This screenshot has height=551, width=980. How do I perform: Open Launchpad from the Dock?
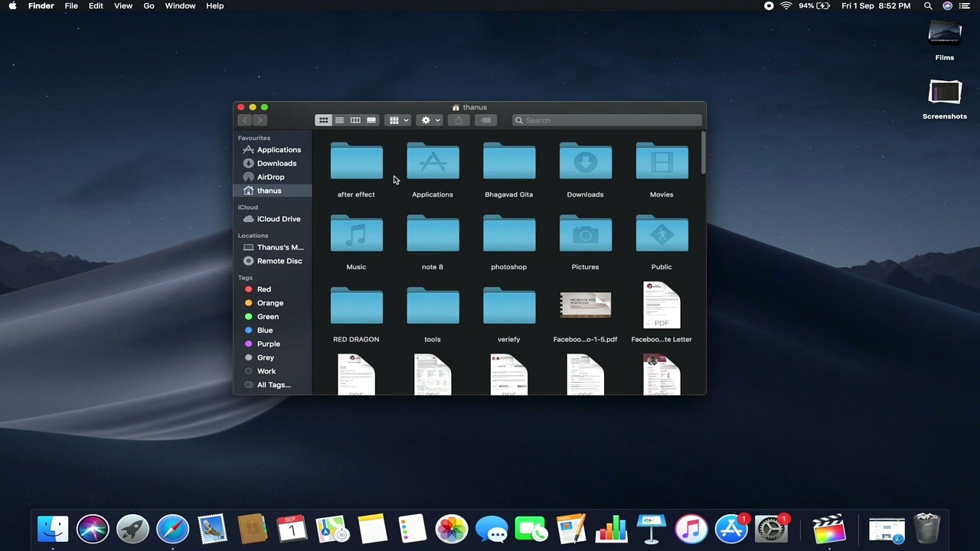click(132, 528)
